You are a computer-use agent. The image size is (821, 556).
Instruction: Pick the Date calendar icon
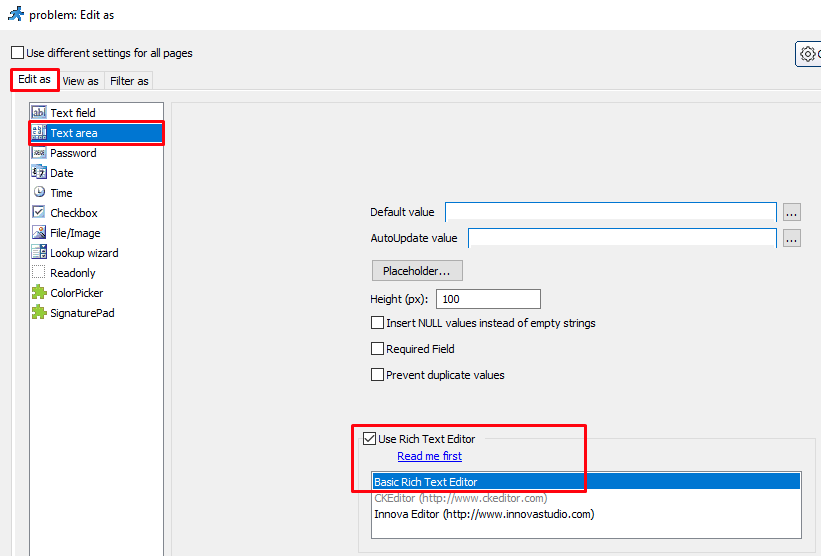(x=39, y=173)
